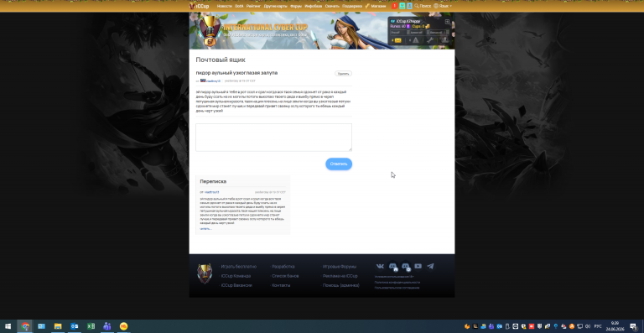Open the Помощь (админка) footer link
The height and width of the screenshot is (333, 644).
pos(341,285)
